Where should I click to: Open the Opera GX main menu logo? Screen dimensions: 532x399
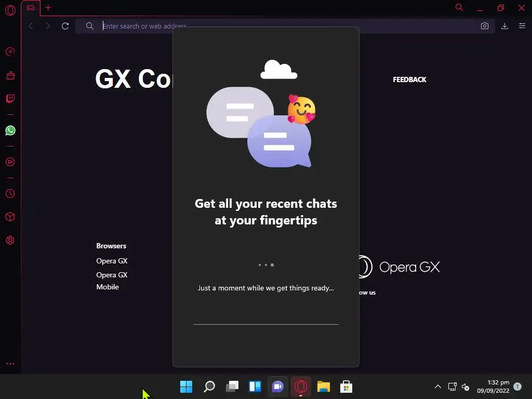click(x=10, y=10)
